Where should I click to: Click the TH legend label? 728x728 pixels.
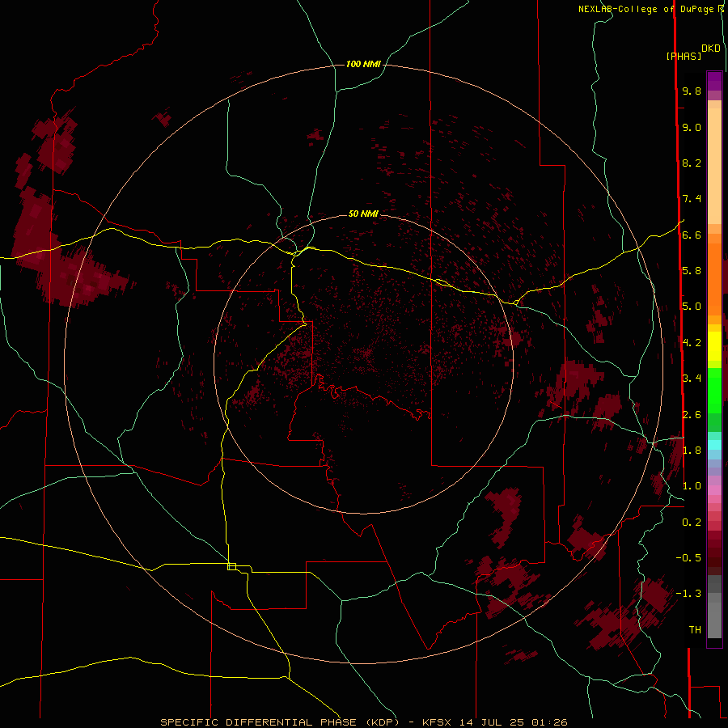pyautogui.click(x=695, y=630)
